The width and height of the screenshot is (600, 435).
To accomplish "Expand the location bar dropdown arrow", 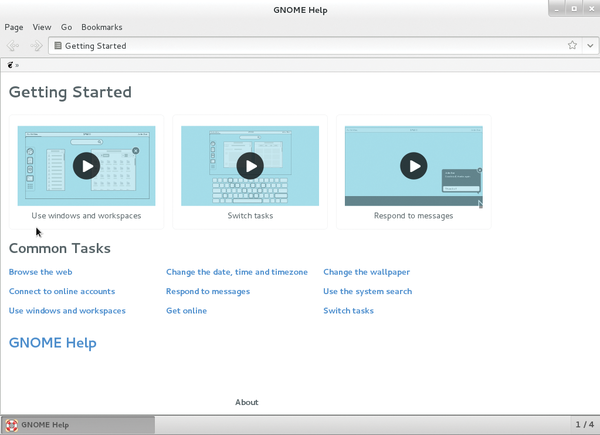I will coord(590,46).
